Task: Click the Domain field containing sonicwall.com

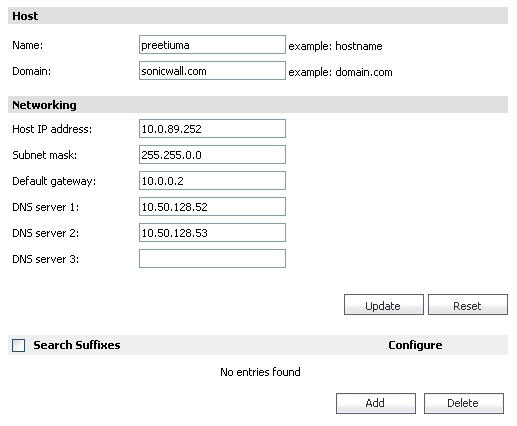Action: [x=212, y=71]
